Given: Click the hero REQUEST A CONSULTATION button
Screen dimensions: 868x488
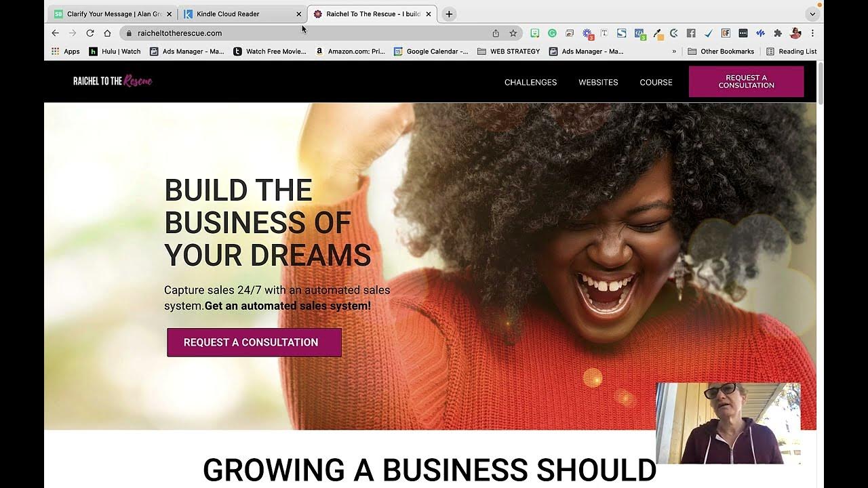Looking at the screenshot, I should [254, 342].
